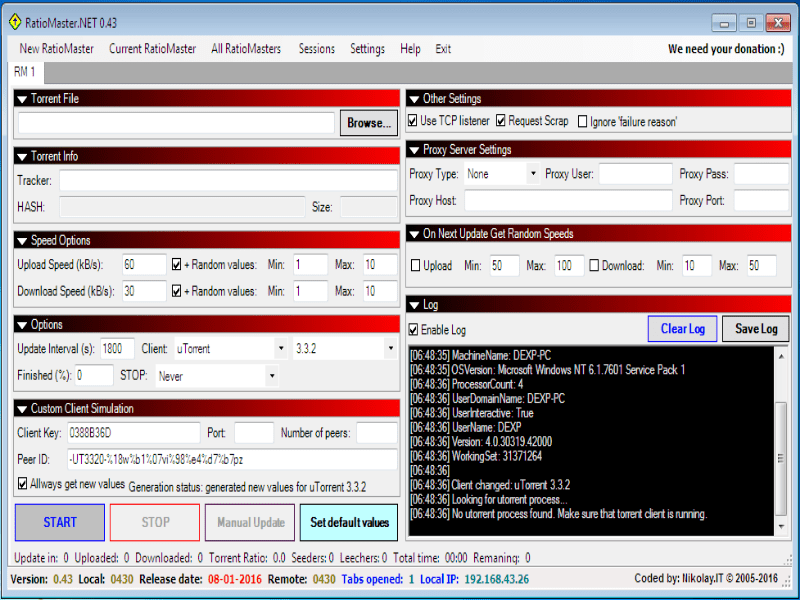The width and height of the screenshot is (800, 600).
Task: Click the Number of peers field
Action: [377, 433]
